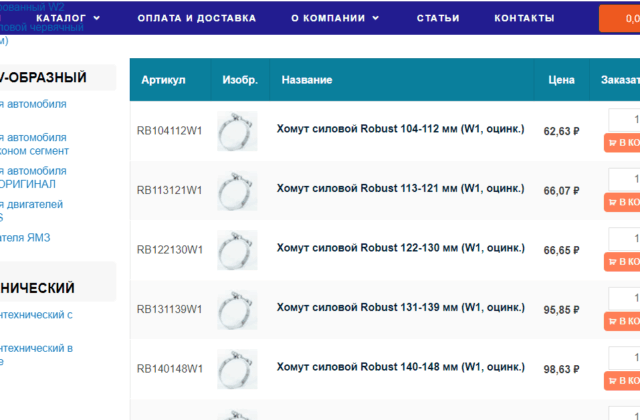Open sidebar link ending 'ОРИГИНАЛ'
The height and width of the screenshot is (420, 640).
pos(33,178)
